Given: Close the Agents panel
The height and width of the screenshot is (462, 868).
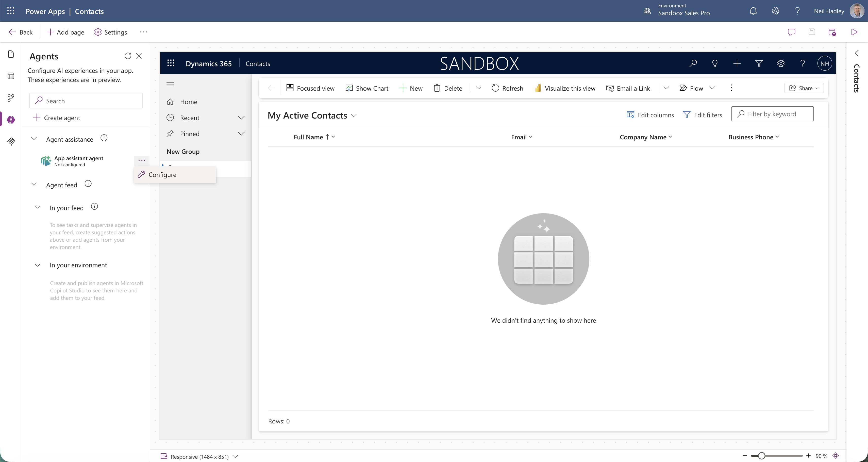Looking at the screenshot, I should pyautogui.click(x=139, y=56).
